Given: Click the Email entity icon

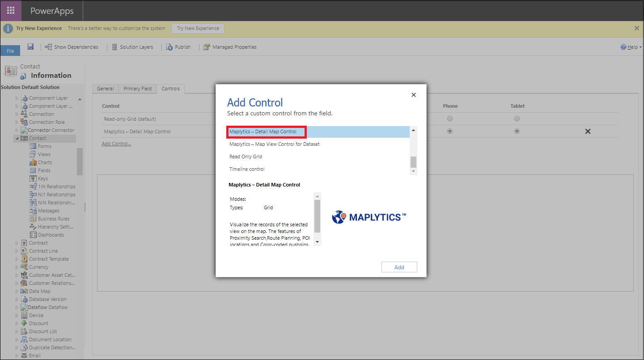Looking at the screenshot, I should (24, 356).
